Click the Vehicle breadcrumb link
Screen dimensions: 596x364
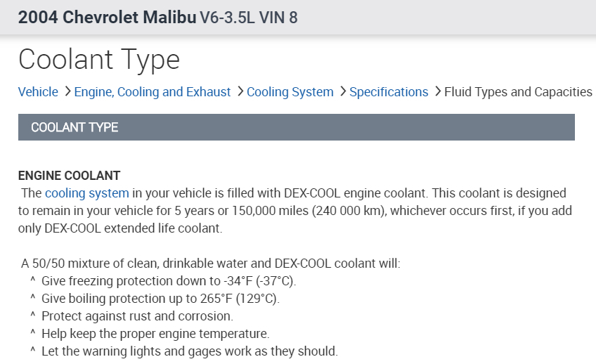point(38,92)
